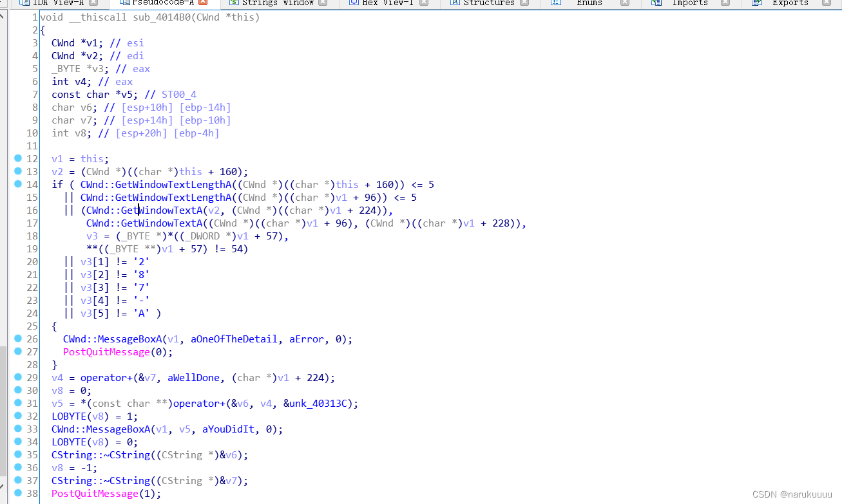Toggle breakpoint dot on line 14
Viewport: 842px width, 504px height.
click(x=18, y=184)
